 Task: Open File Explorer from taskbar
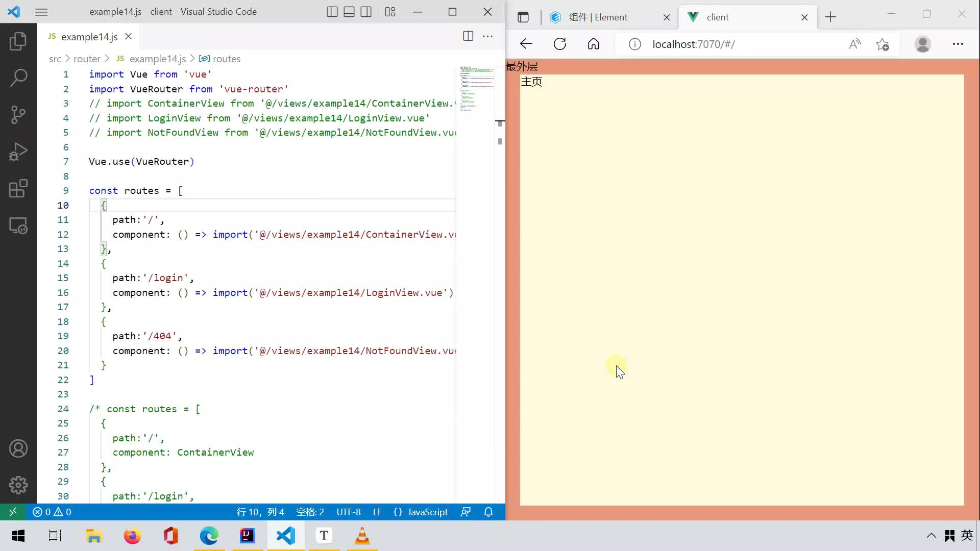click(94, 536)
